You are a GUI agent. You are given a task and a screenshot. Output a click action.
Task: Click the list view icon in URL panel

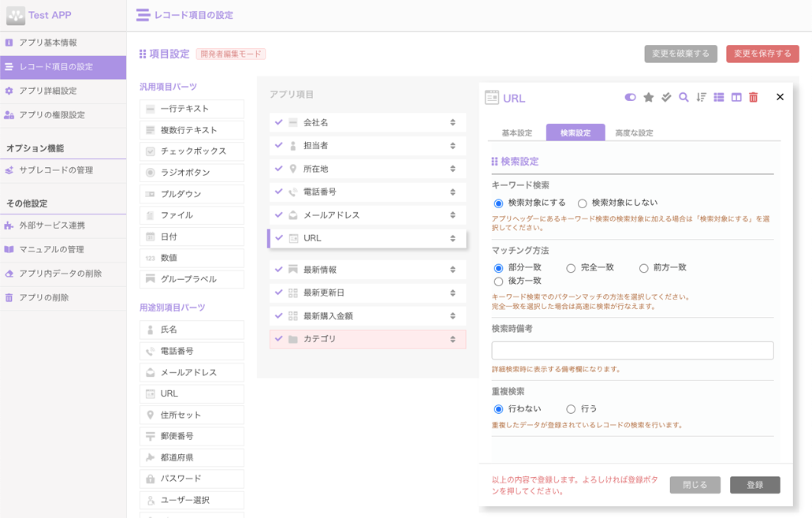(x=719, y=98)
